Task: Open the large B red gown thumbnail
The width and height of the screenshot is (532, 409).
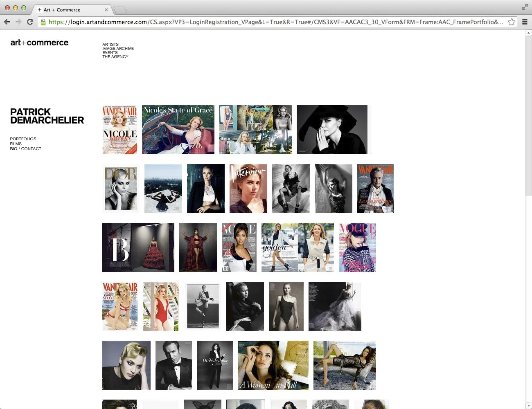Action: click(x=138, y=247)
